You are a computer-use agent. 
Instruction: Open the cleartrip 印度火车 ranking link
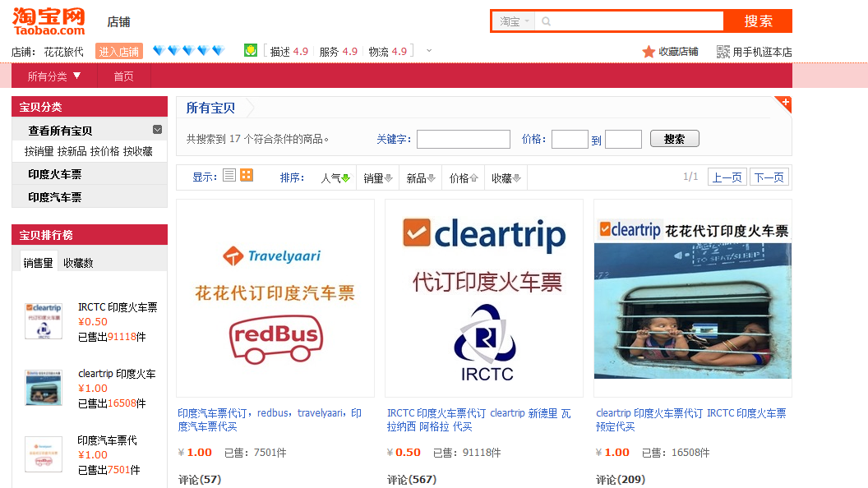pos(117,374)
